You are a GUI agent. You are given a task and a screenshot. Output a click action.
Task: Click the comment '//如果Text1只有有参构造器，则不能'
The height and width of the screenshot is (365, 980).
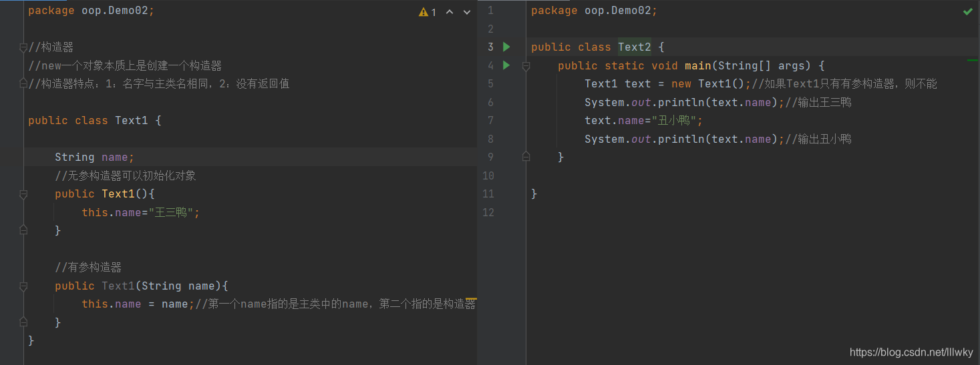pos(844,84)
